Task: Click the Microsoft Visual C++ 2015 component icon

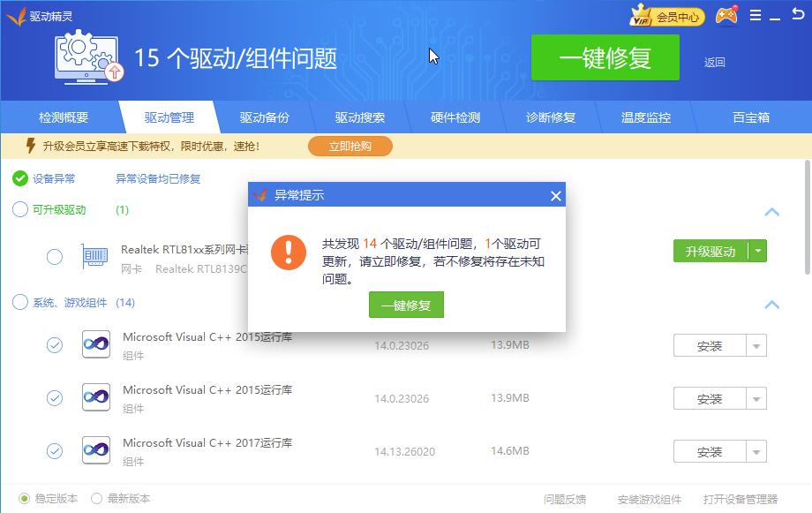Action: click(95, 344)
